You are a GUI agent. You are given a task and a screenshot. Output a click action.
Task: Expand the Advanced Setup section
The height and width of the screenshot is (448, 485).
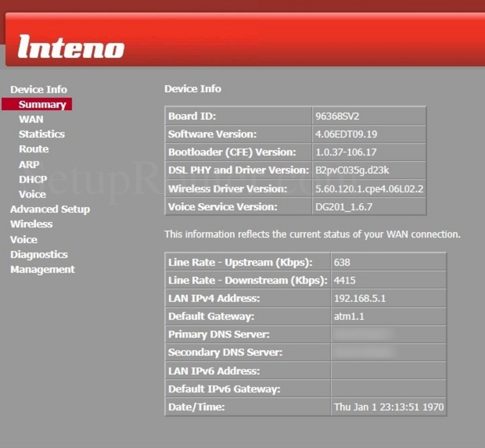[x=50, y=209]
